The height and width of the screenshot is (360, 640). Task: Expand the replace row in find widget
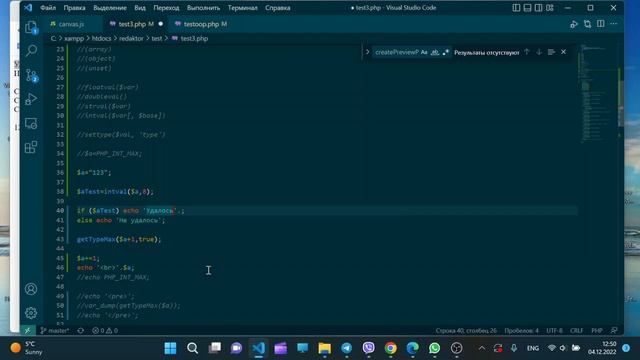point(367,52)
